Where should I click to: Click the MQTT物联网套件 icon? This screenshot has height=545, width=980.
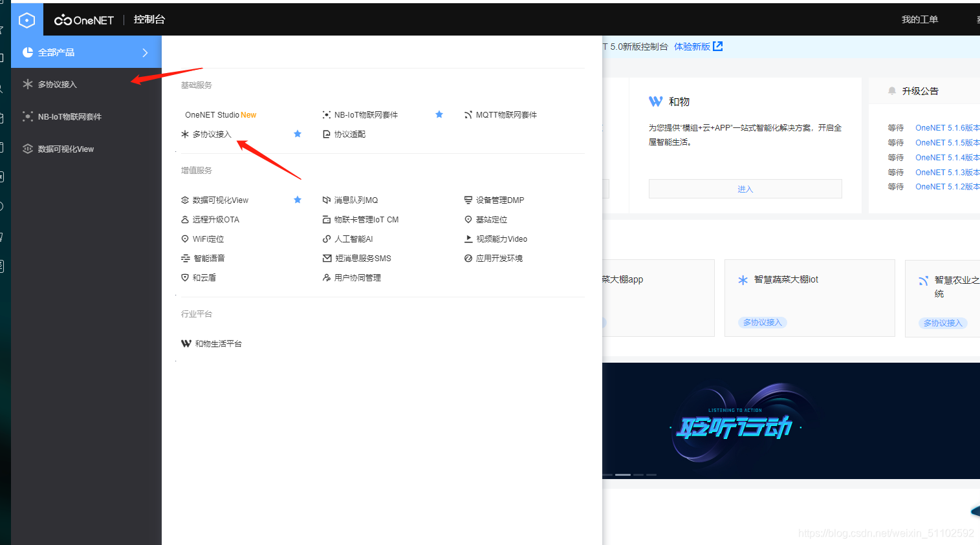coord(468,115)
